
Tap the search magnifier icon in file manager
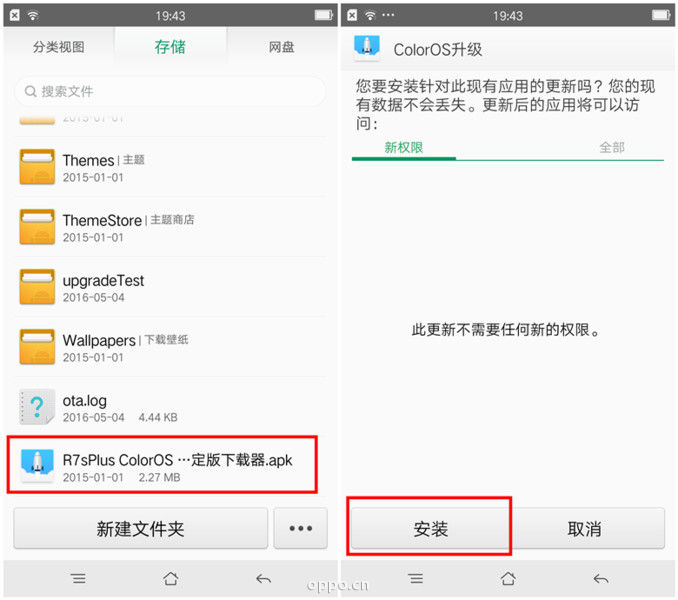point(30,91)
